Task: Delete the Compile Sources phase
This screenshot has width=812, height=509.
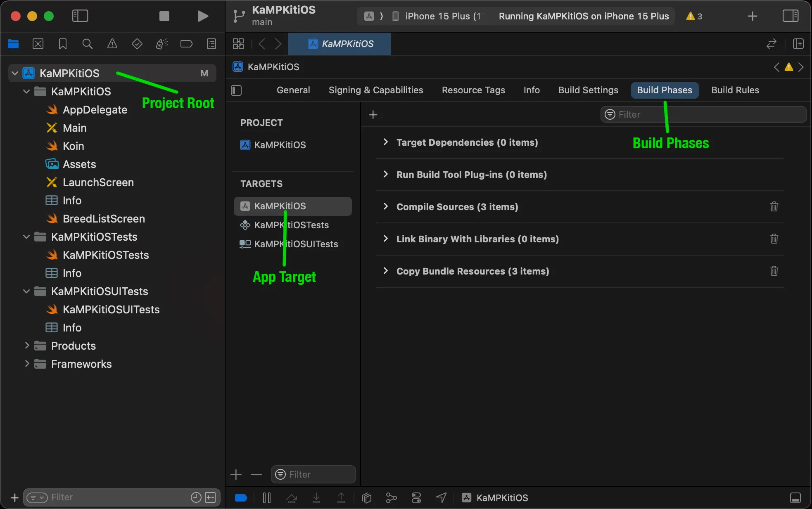Action: [774, 206]
